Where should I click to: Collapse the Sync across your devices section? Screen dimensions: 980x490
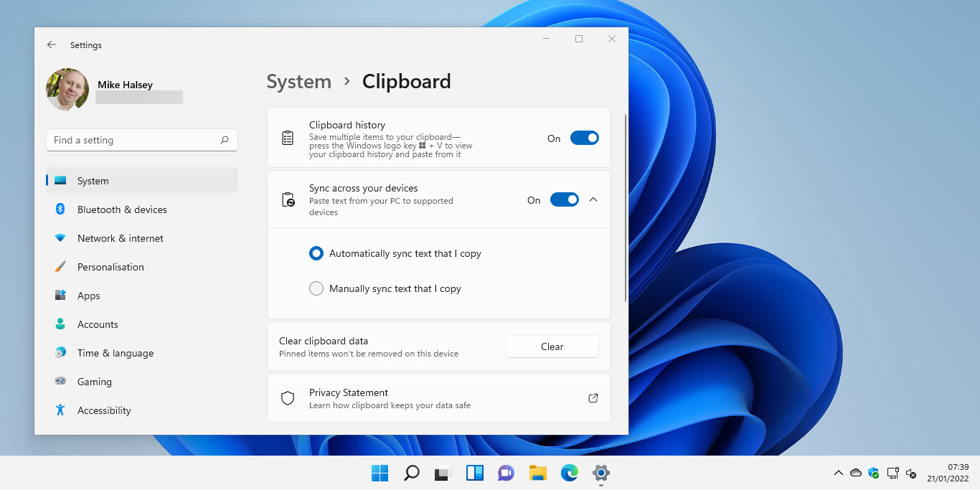tap(593, 199)
